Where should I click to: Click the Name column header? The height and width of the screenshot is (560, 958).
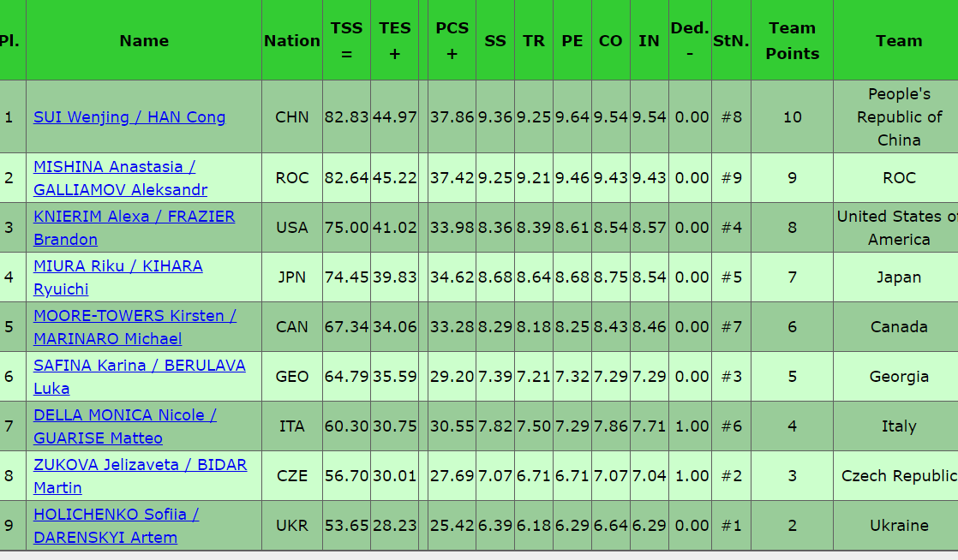coord(144,40)
